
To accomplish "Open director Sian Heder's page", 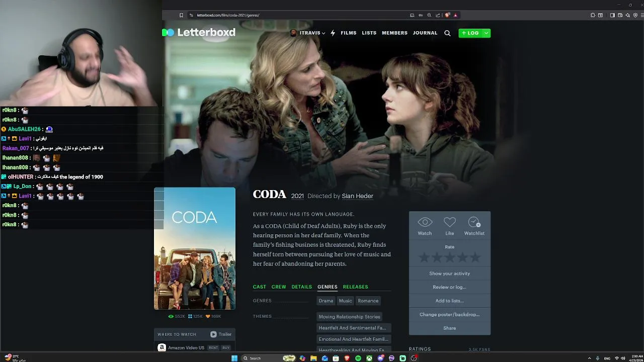I will click(357, 196).
